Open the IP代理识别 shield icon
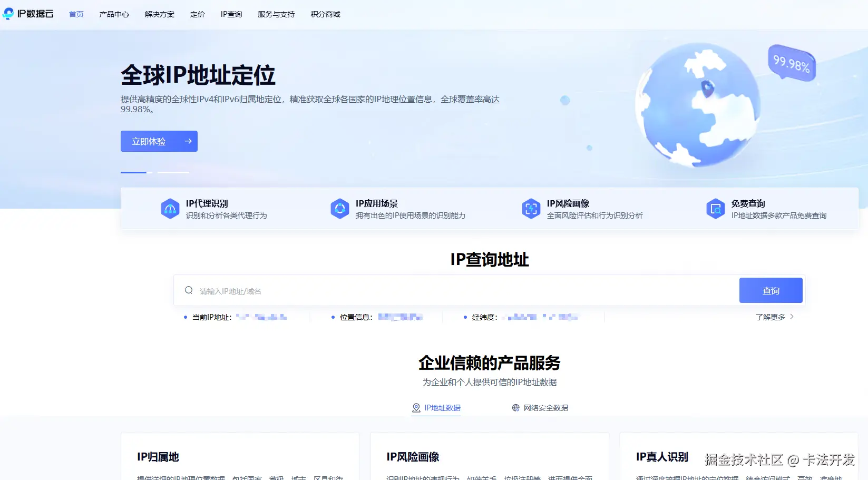The width and height of the screenshot is (868, 480). click(170, 209)
